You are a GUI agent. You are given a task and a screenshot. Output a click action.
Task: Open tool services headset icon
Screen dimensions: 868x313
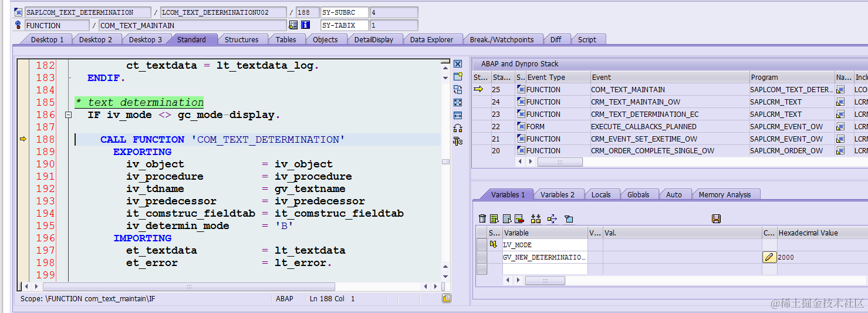tap(458, 128)
